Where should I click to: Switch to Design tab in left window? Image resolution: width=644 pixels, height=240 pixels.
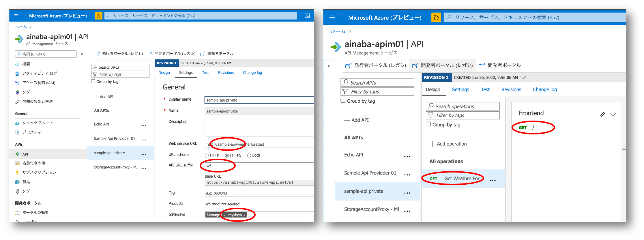pos(164,73)
